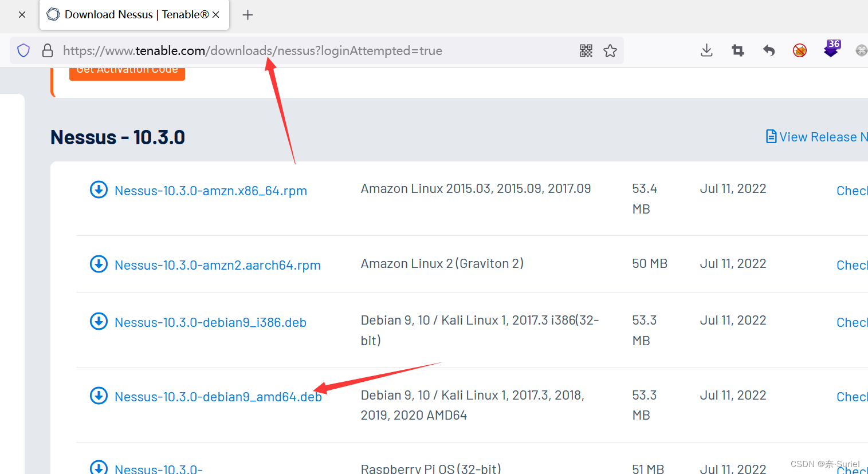This screenshot has width=868, height=474.
Task: Click the download icon for amzn2.aarch64.rpm
Action: [x=99, y=264]
